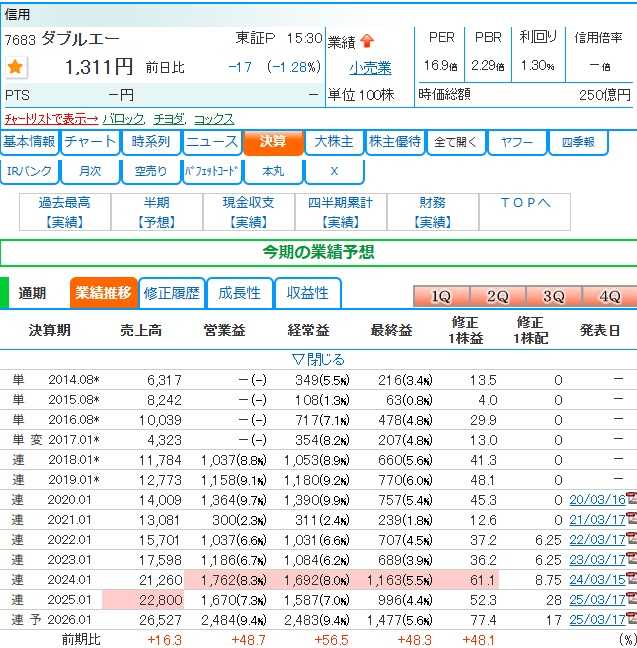Click the orange favorite star icon
The height and width of the screenshot is (648, 637).
pos(15,67)
